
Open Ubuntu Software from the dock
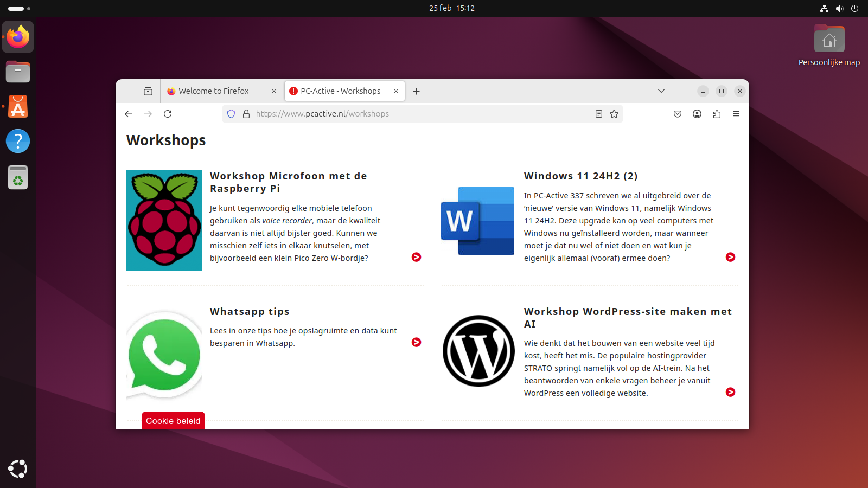[18, 106]
